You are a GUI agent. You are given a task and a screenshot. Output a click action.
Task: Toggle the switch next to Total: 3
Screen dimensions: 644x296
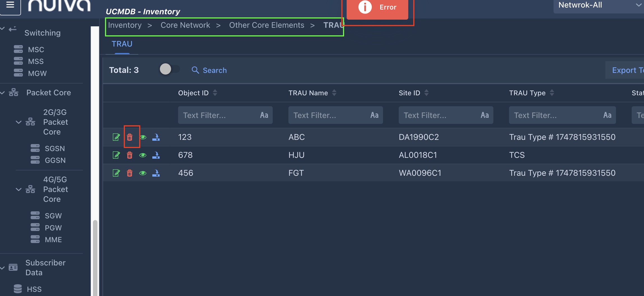coord(169,69)
